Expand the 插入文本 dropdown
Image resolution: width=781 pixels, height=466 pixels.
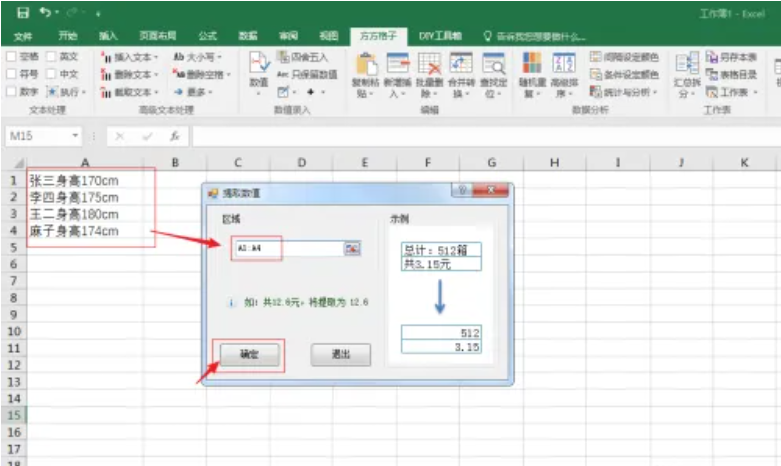(154, 58)
